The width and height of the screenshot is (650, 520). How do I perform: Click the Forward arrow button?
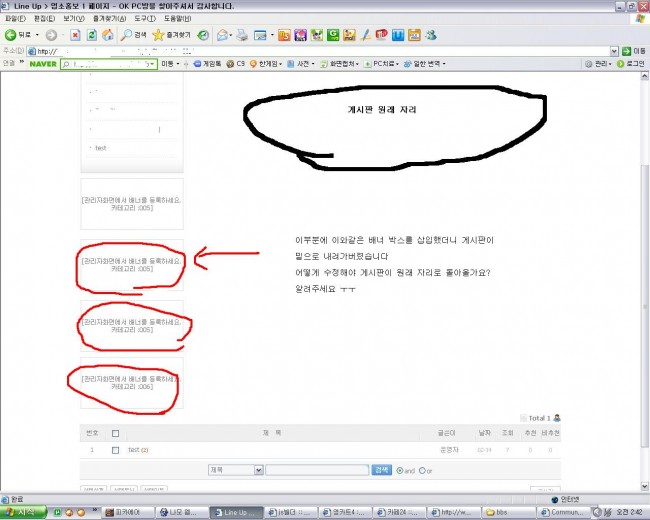point(51,35)
